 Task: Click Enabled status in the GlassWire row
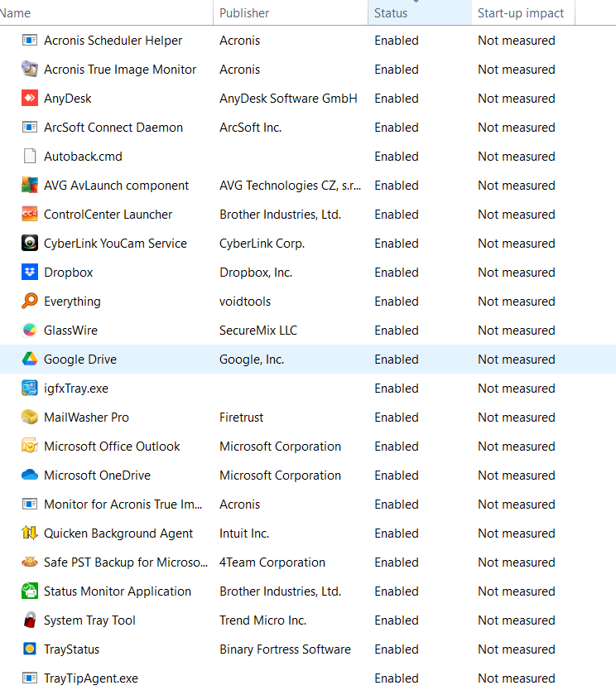click(x=397, y=331)
